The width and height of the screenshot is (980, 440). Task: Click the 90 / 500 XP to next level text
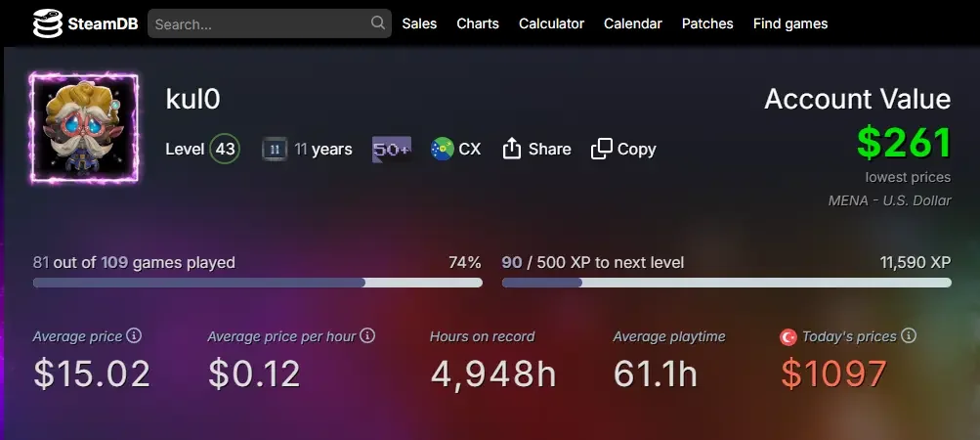point(592,262)
